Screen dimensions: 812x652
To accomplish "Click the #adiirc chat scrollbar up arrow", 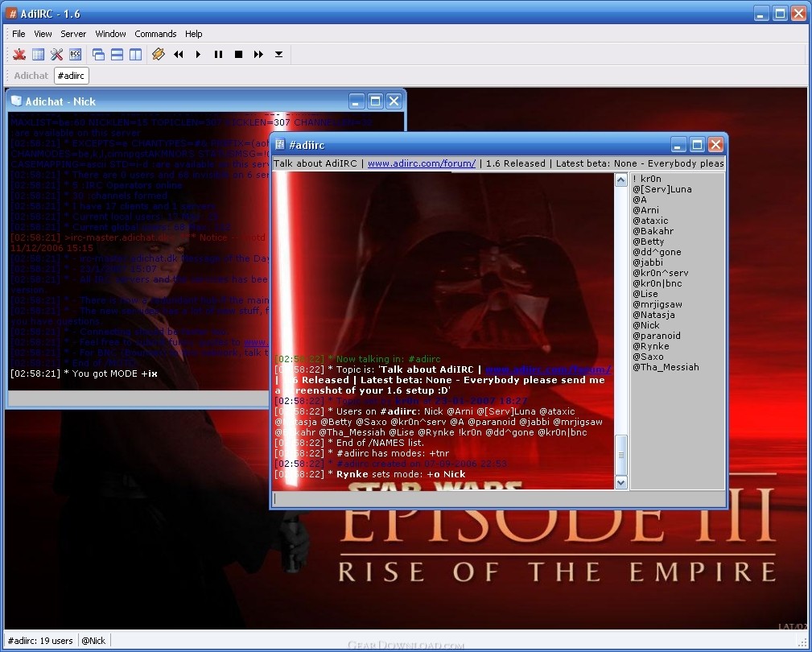I will coord(621,180).
